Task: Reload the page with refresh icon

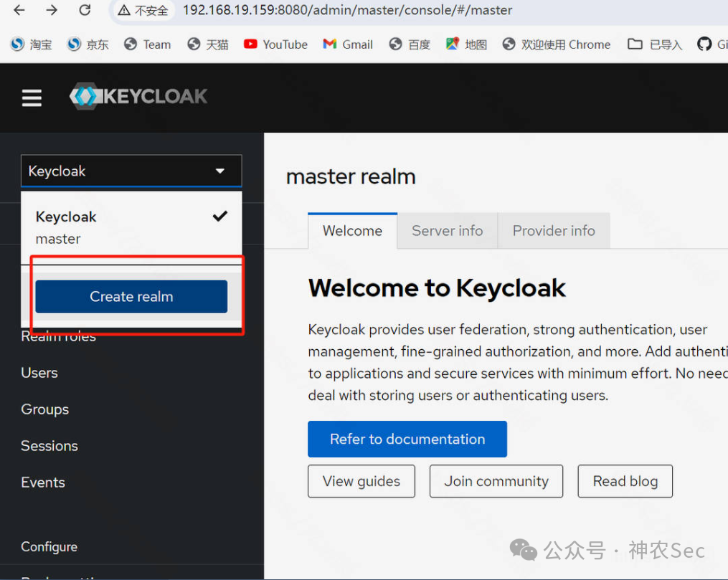Action: [85, 10]
